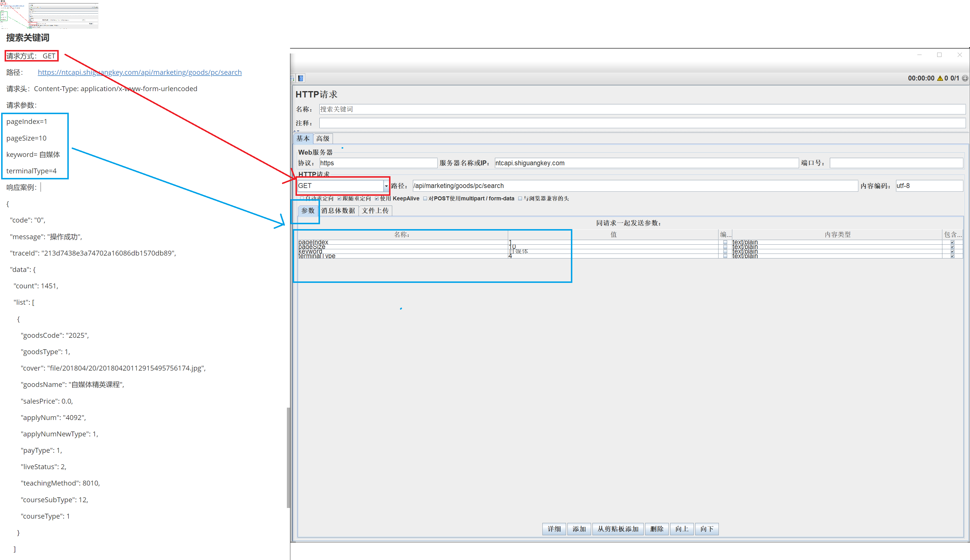Click the yellow warning log indicator icon

(940, 78)
